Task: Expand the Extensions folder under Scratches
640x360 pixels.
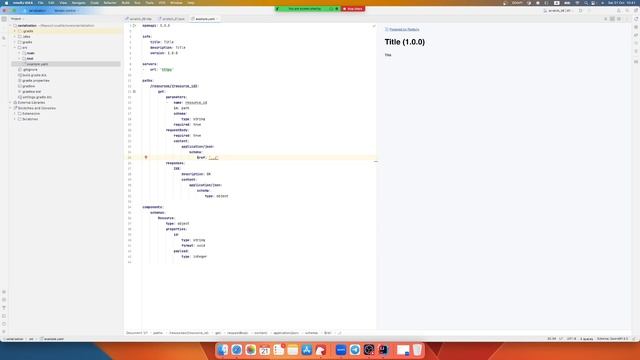Action: 15,113
